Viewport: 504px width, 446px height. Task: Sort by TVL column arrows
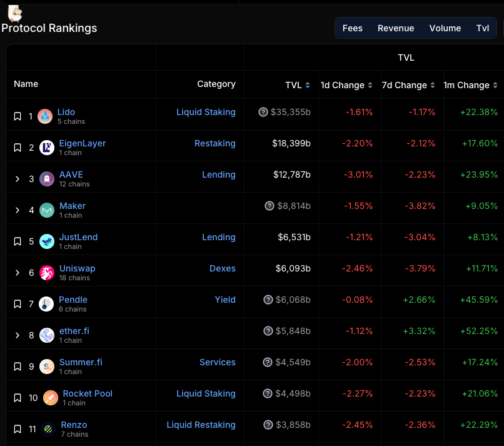pos(308,85)
